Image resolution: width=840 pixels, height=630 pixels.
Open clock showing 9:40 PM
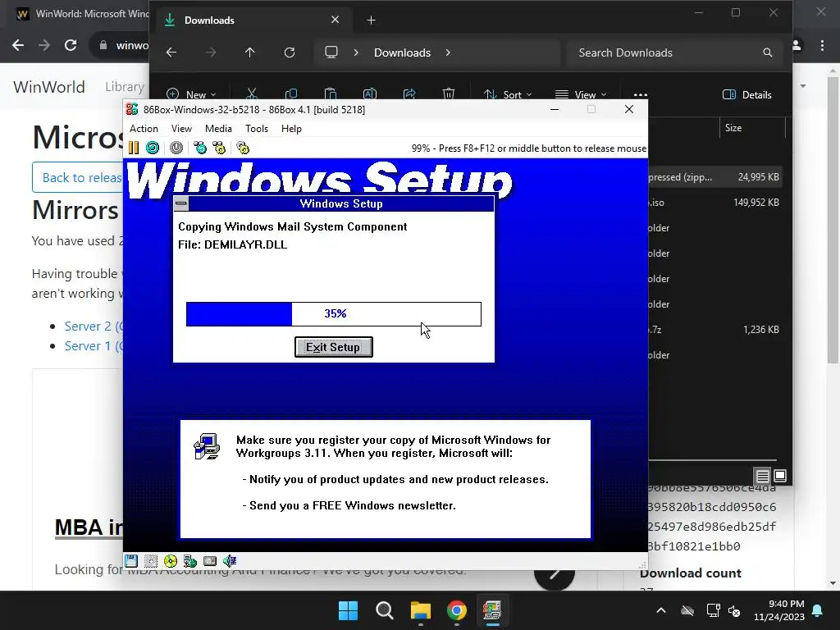click(x=779, y=610)
